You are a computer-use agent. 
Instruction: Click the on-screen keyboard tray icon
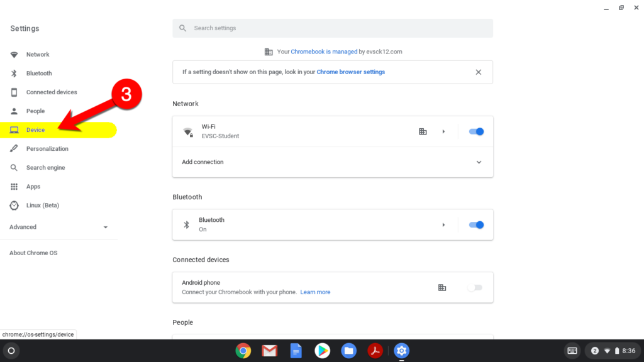[x=572, y=351]
